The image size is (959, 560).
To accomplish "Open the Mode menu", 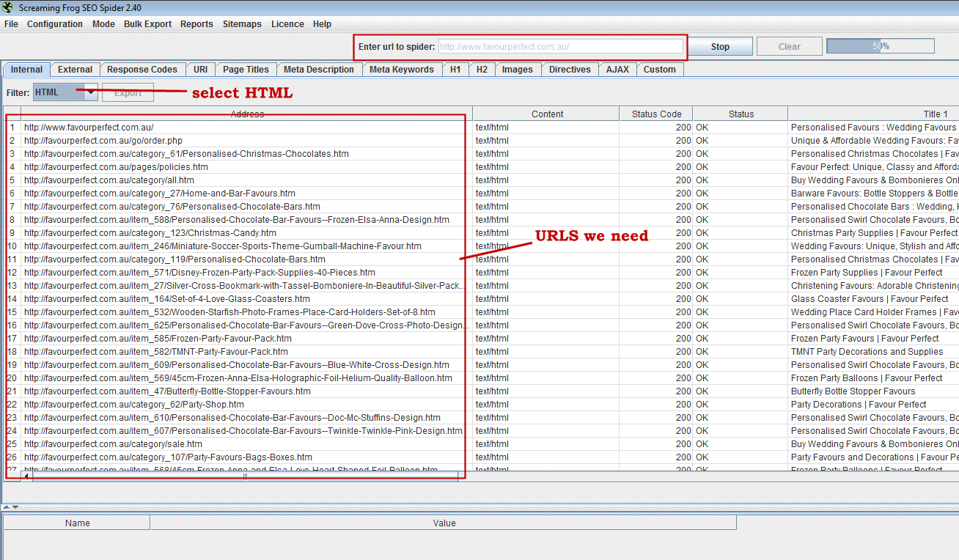I will tap(103, 24).
